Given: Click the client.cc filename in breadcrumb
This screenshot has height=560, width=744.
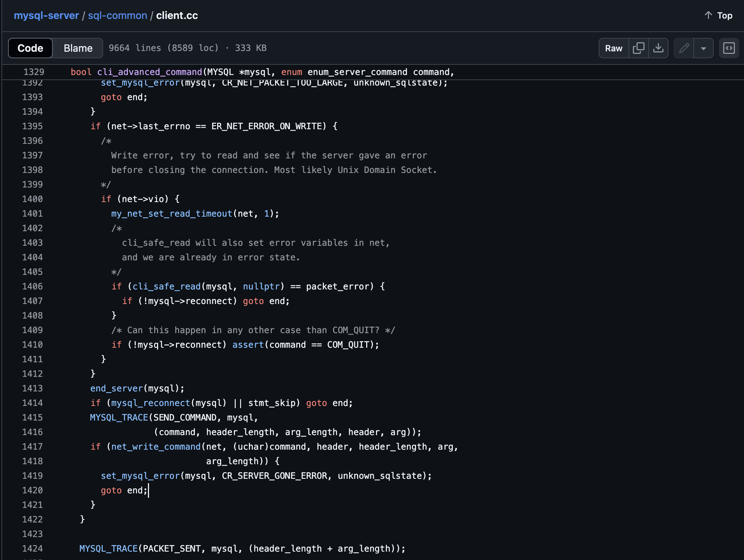Looking at the screenshot, I should (177, 15).
